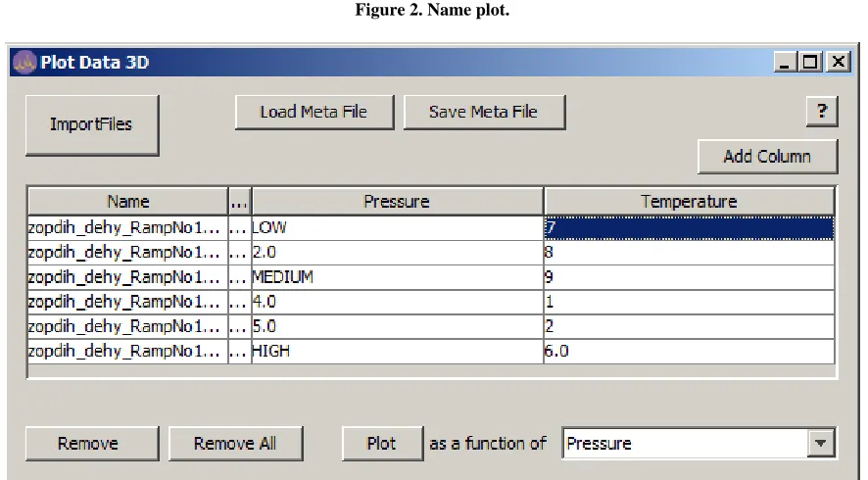Minimize the Plot Data 3D window
The width and height of the screenshot is (868, 480).
coord(785,62)
